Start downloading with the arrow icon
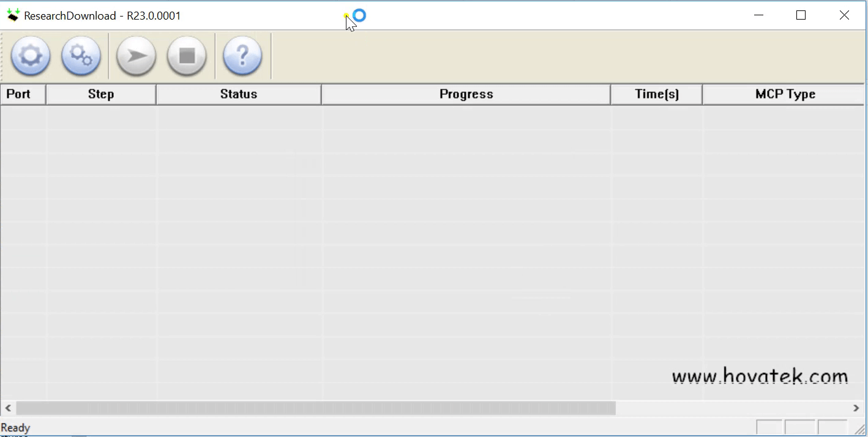868x437 pixels. tap(136, 56)
